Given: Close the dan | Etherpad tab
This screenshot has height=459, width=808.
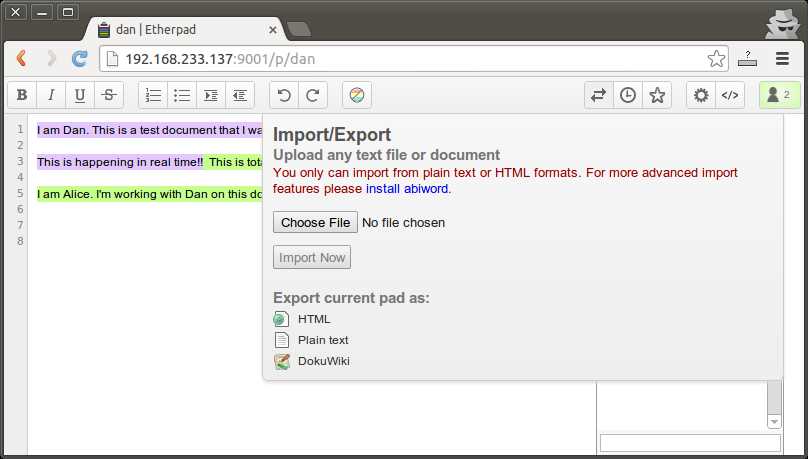Looking at the screenshot, I should tap(273, 30).
